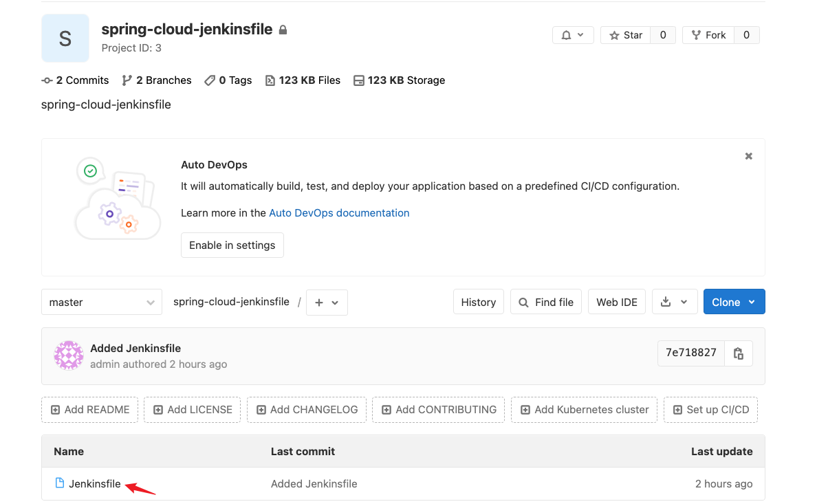Copy the commit SHA to clipboard
The width and height of the screenshot is (817, 504).
(739, 353)
